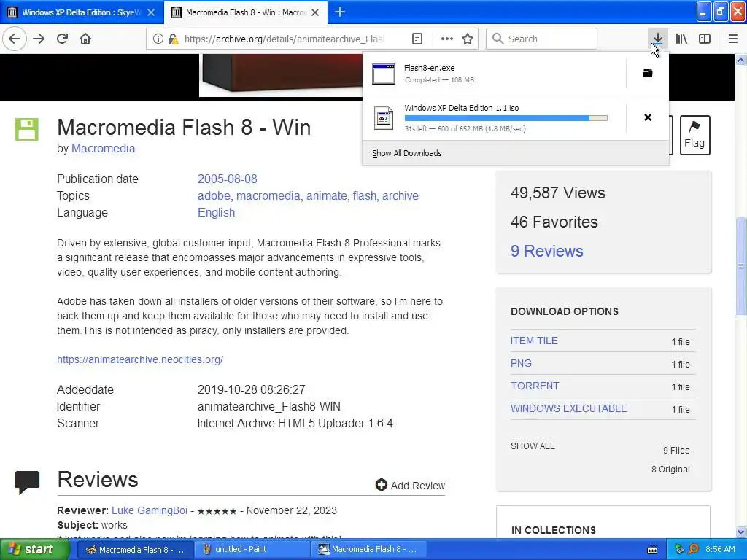This screenshot has width=747, height=560.
Task: Click the Add Review plus icon
Action: pyautogui.click(x=381, y=485)
